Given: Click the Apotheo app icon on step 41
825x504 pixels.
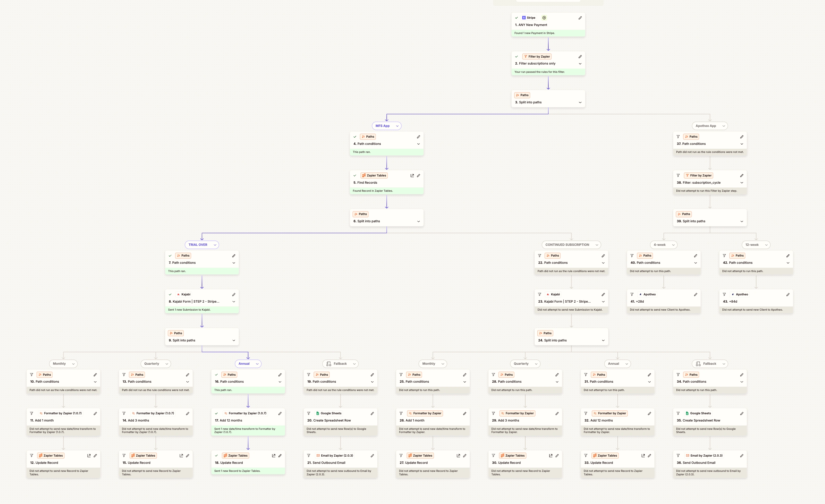Looking at the screenshot, I should (x=640, y=294).
